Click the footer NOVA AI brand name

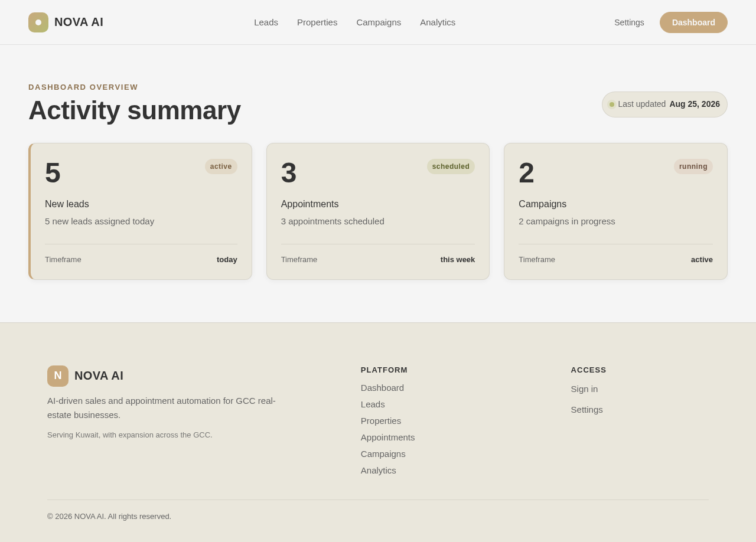pyautogui.click(x=99, y=376)
